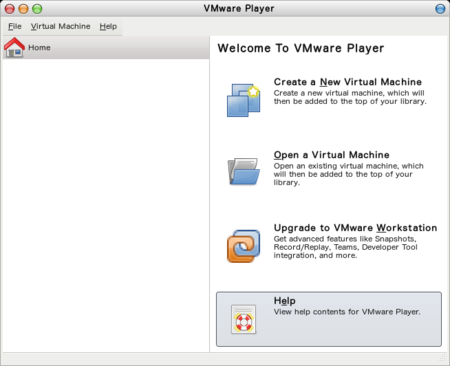450x366 pixels.
Task: Select Home in the library sidebar
Action: tap(106, 48)
